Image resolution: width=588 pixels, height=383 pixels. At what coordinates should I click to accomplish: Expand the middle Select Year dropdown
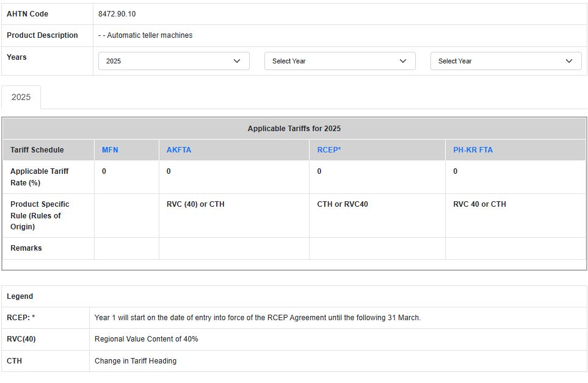point(339,61)
